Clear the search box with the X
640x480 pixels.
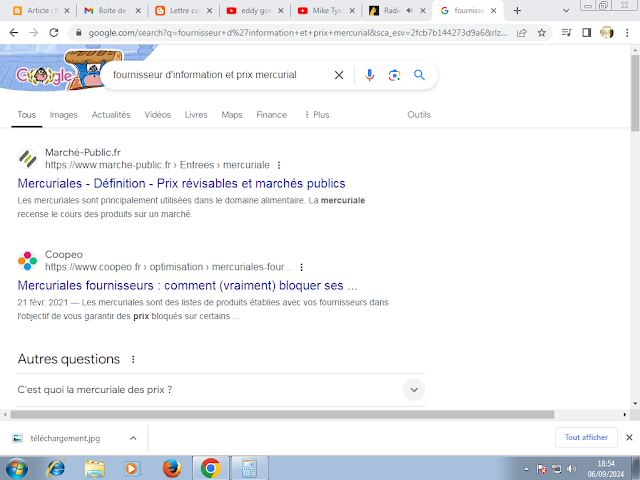coord(339,75)
